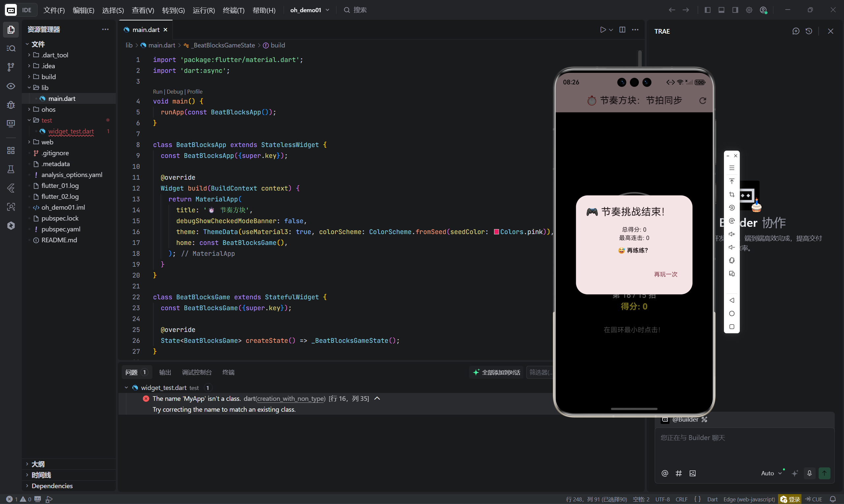Expand the ohos folder

pyautogui.click(x=48, y=109)
